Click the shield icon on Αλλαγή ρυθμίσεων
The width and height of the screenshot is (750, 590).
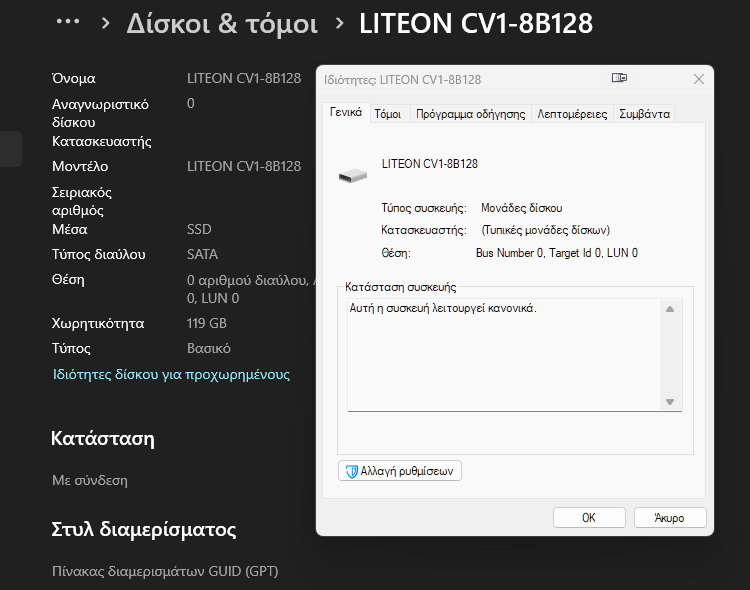pos(352,471)
